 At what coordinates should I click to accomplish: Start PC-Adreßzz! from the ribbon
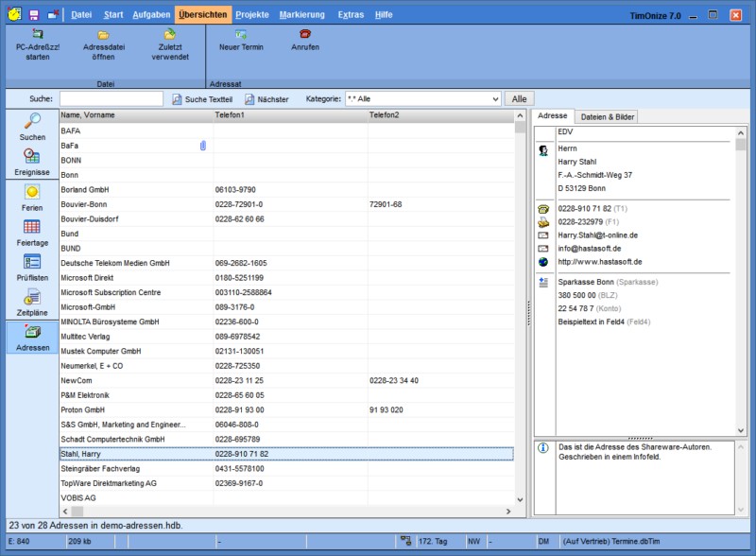tap(38, 45)
